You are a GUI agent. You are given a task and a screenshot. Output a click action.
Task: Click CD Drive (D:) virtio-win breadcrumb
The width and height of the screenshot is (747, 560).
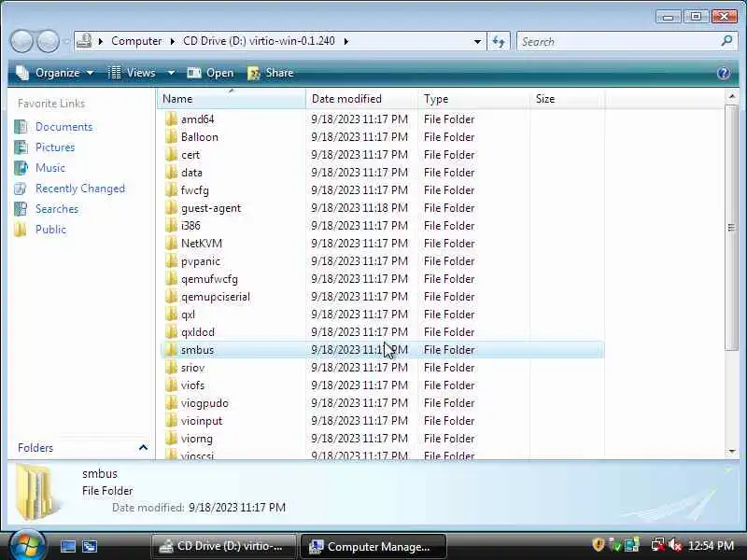point(259,41)
